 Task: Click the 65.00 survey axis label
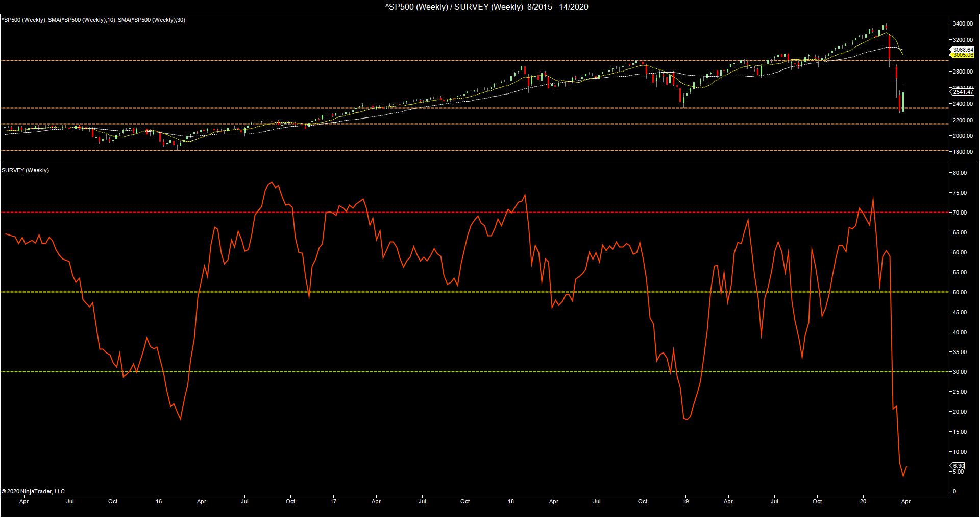click(960, 232)
